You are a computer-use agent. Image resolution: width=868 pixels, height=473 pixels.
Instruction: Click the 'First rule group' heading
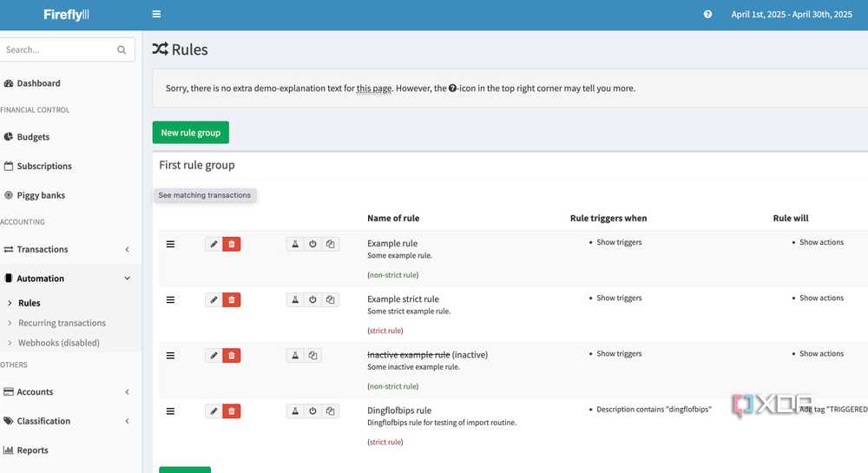[196, 166]
